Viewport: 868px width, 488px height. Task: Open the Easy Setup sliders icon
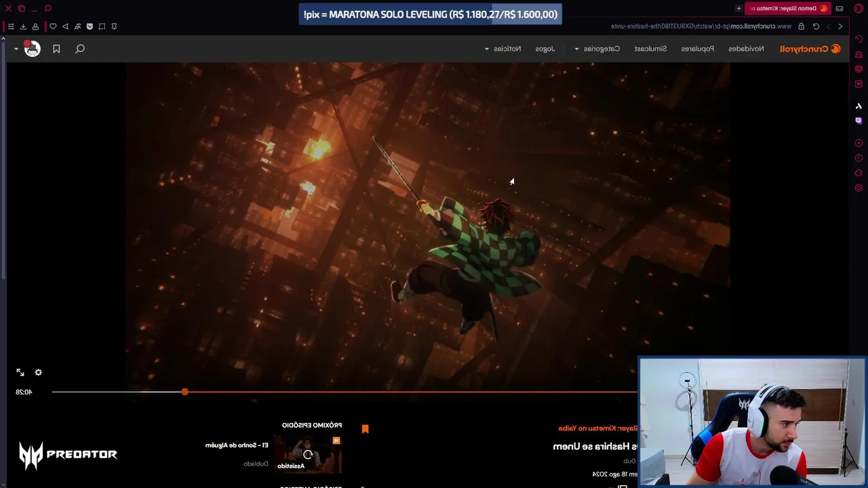(x=10, y=26)
